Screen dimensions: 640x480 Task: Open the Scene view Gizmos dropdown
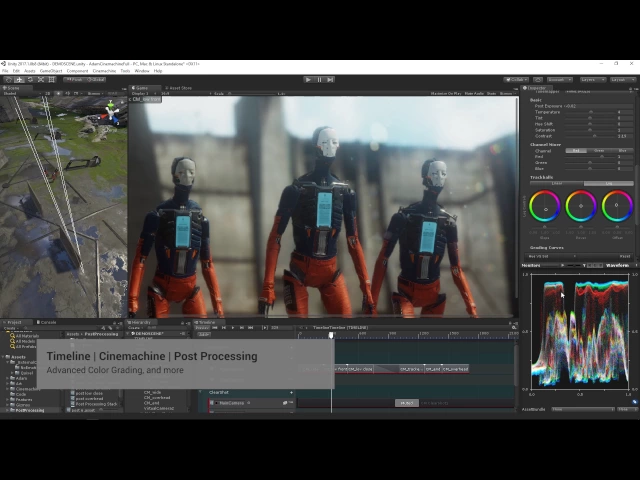click(95, 93)
